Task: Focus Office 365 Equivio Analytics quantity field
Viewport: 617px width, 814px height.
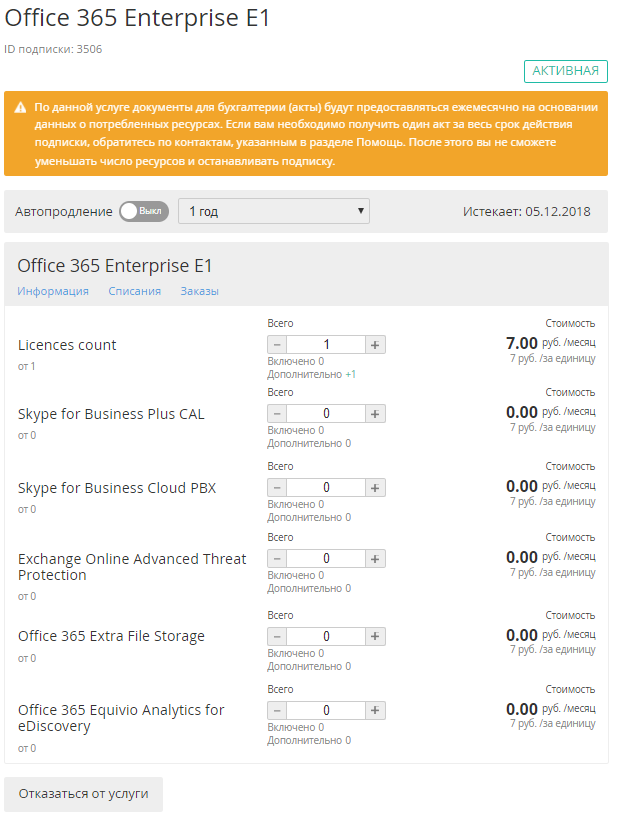Action: tap(326, 711)
